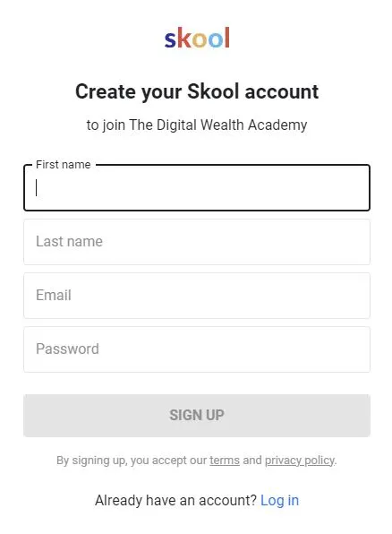Click the "By signing up, you accept" notice
The height and width of the screenshot is (534, 392).
click(197, 461)
